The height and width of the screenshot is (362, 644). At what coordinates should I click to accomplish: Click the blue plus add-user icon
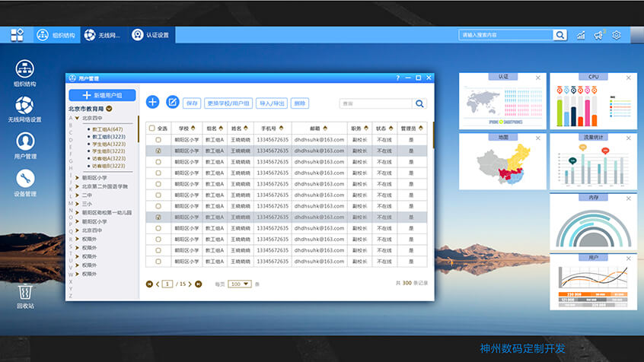click(x=153, y=102)
